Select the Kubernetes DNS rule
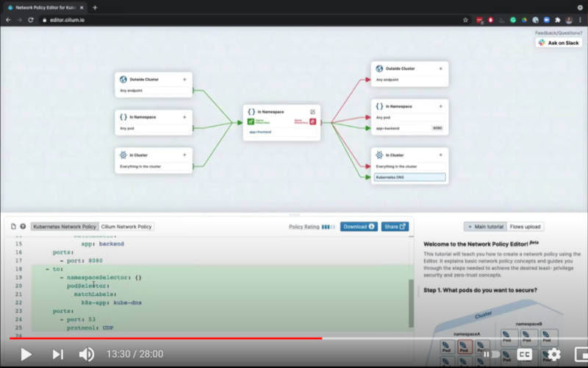The image size is (588, 368). click(409, 177)
